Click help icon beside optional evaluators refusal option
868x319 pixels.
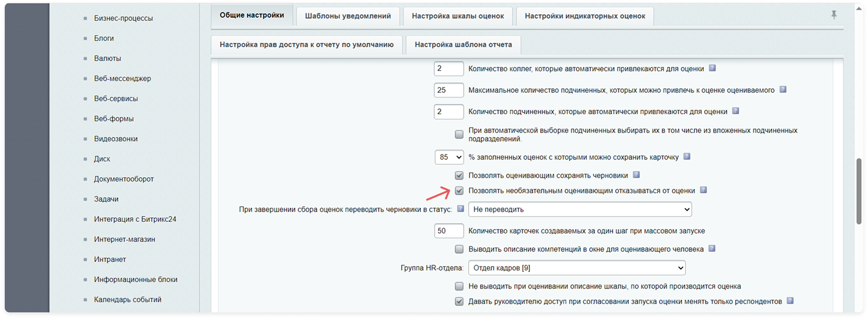tap(703, 190)
